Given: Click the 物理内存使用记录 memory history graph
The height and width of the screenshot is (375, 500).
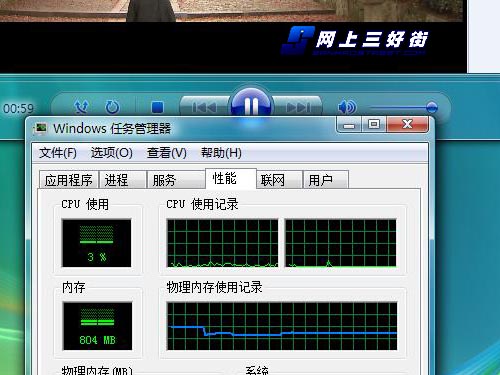Looking at the screenshot, I should click(x=282, y=326).
